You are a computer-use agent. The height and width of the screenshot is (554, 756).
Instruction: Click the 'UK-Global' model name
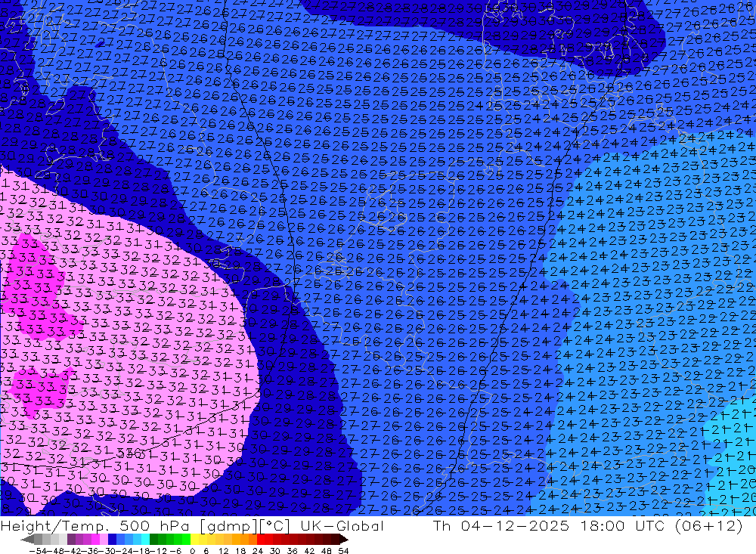(342, 525)
